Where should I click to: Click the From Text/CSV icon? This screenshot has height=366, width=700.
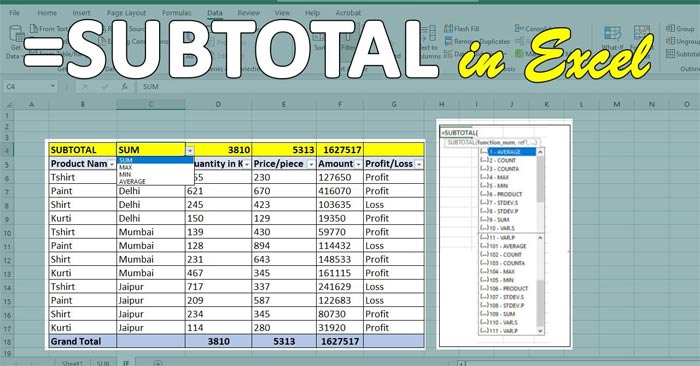34,29
